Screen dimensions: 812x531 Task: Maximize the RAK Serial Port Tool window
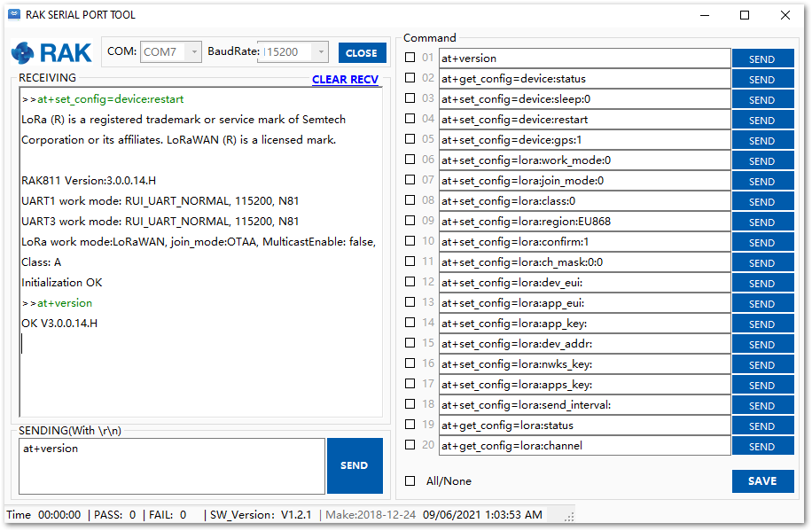[745, 15]
